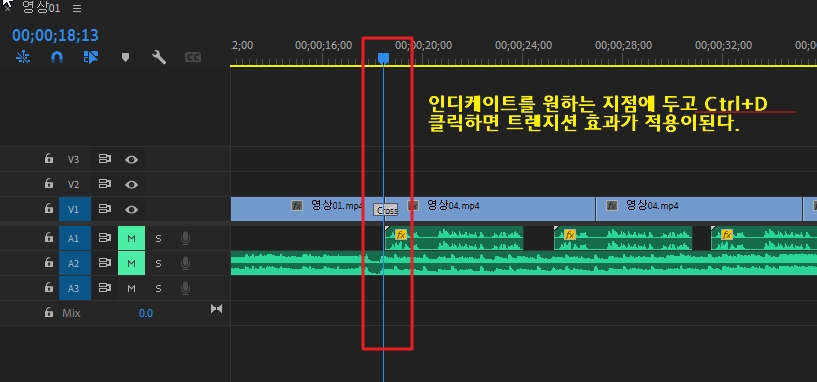Toggle Linked Selection icon

click(x=91, y=57)
